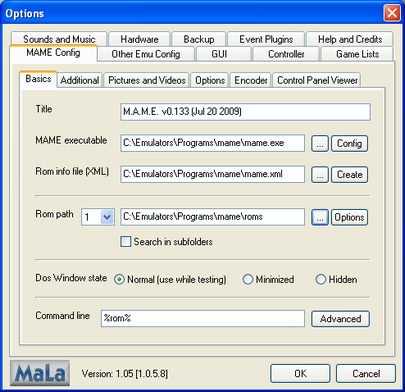The width and height of the screenshot is (405, 392).
Task: Open the Additional sub-tab
Action: pyautogui.click(x=80, y=80)
